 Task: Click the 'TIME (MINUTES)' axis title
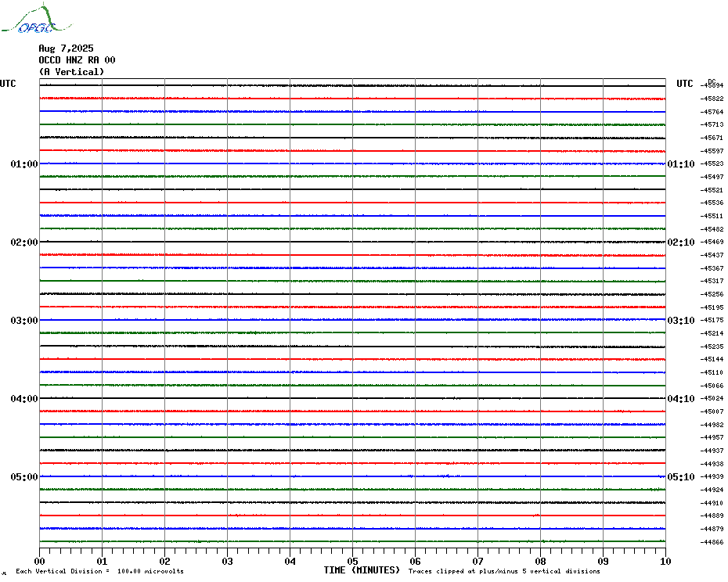coord(362,570)
